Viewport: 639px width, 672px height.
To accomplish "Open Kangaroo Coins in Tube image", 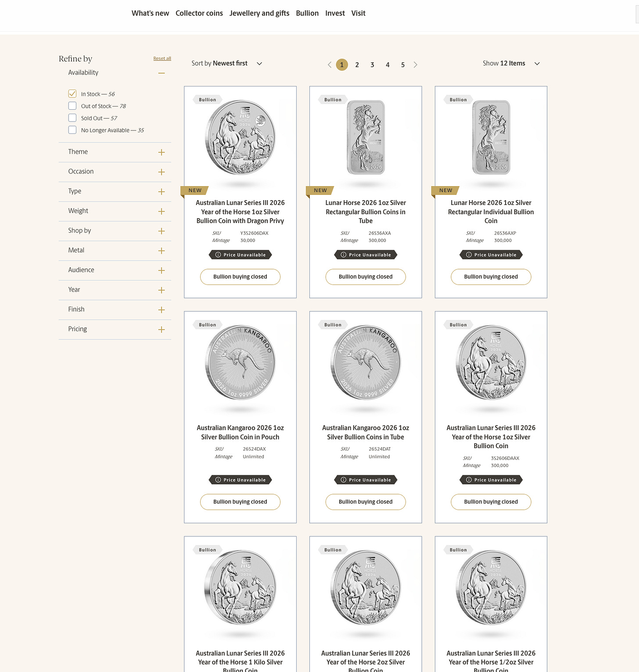I will point(366,363).
